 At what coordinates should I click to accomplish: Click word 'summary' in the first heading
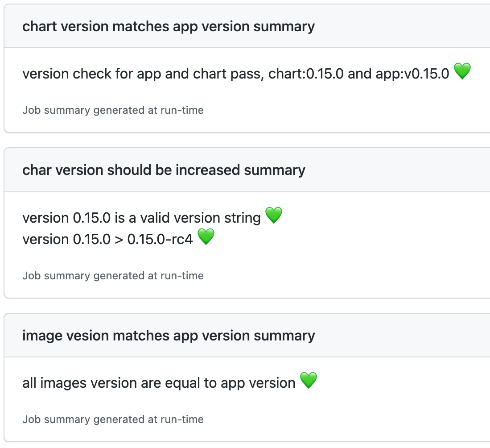(284, 27)
